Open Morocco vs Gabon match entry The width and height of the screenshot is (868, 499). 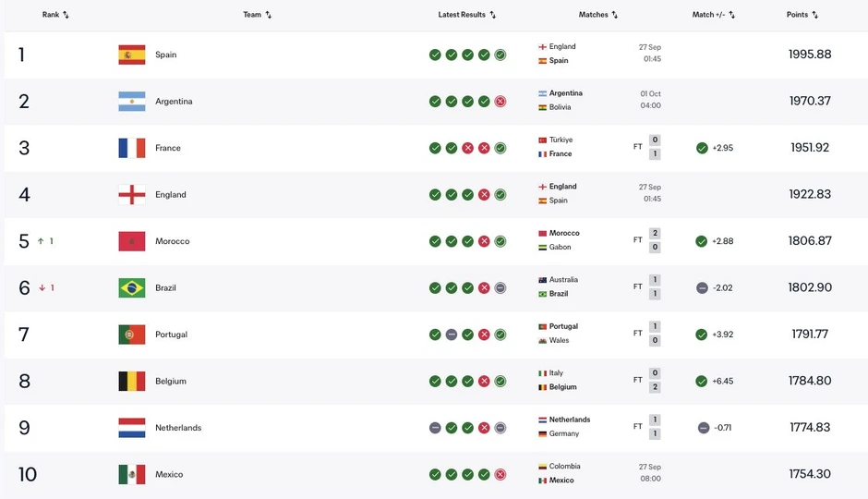599,240
